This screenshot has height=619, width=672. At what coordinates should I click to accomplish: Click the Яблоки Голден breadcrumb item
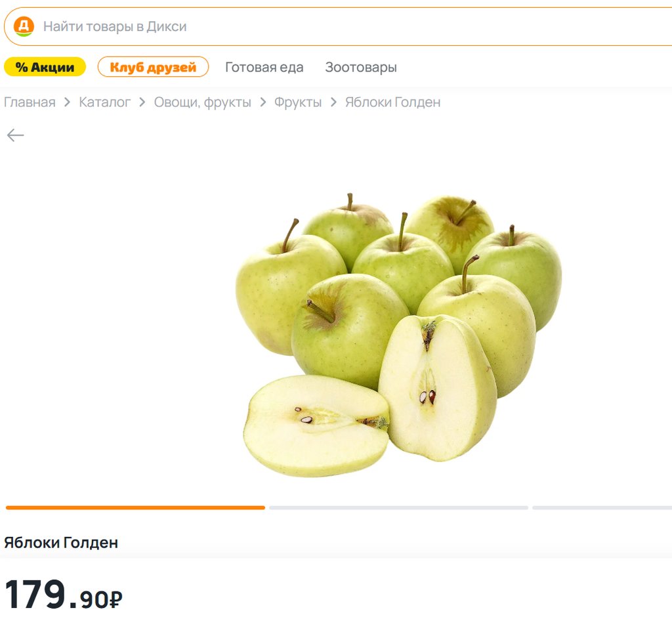coord(392,102)
